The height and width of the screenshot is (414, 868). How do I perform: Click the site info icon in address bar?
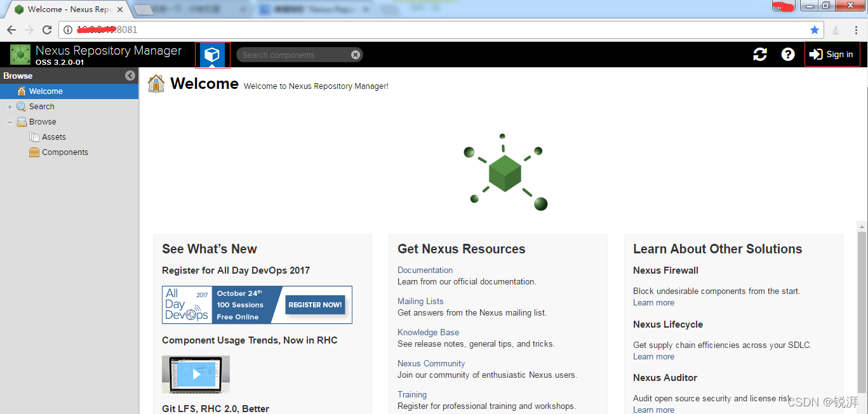click(x=68, y=30)
